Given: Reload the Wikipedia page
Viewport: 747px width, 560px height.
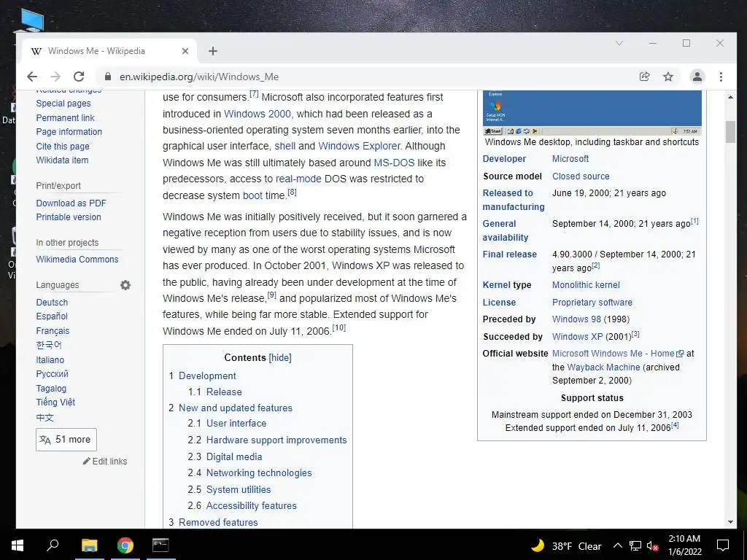Looking at the screenshot, I should click(x=79, y=77).
